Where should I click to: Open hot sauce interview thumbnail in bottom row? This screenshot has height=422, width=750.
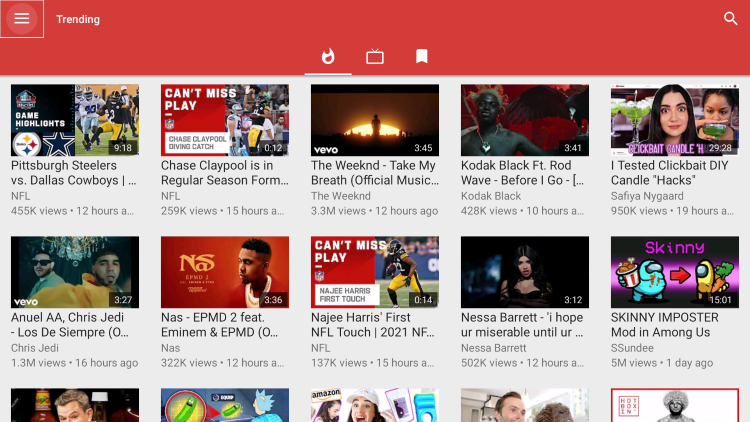click(75, 405)
